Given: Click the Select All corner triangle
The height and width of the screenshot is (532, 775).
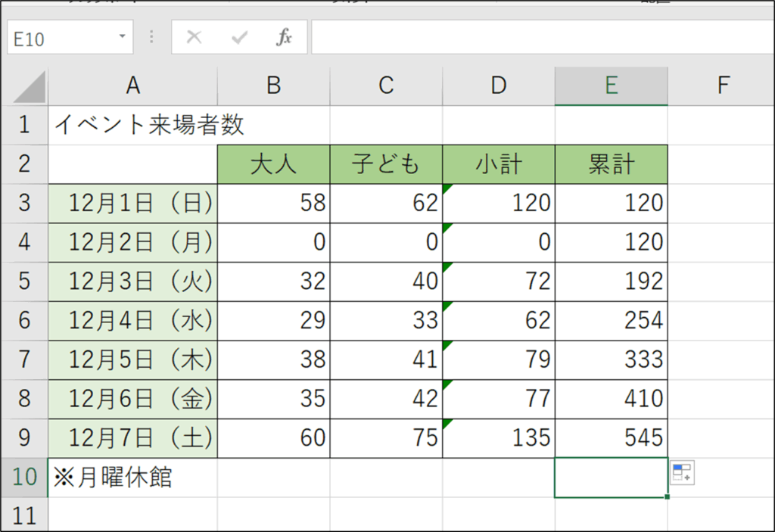Looking at the screenshot, I should click(30, 86).
